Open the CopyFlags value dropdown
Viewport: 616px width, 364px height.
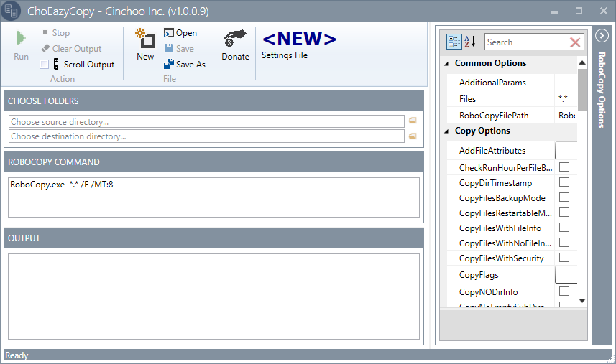566,274
